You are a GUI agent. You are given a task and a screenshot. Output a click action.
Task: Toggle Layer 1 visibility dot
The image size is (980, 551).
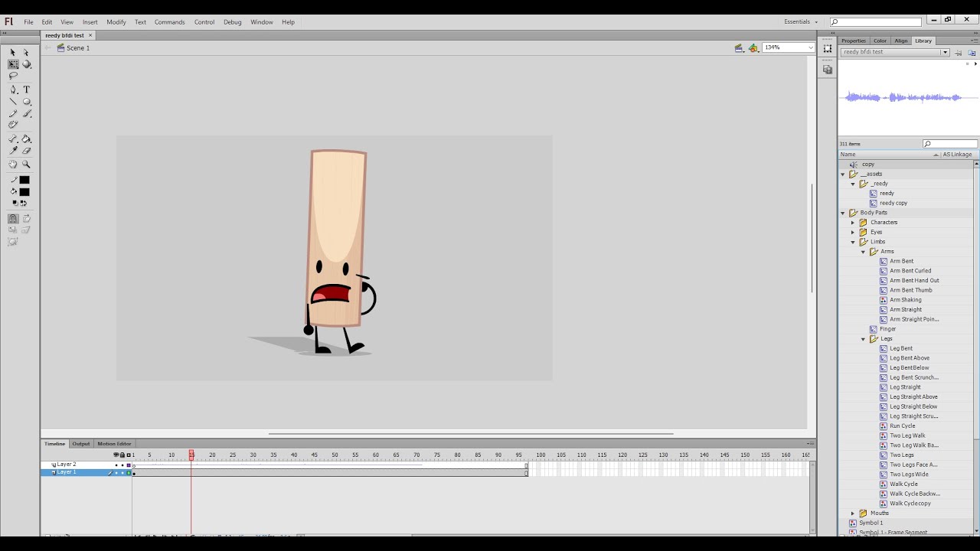coord(116,473)
